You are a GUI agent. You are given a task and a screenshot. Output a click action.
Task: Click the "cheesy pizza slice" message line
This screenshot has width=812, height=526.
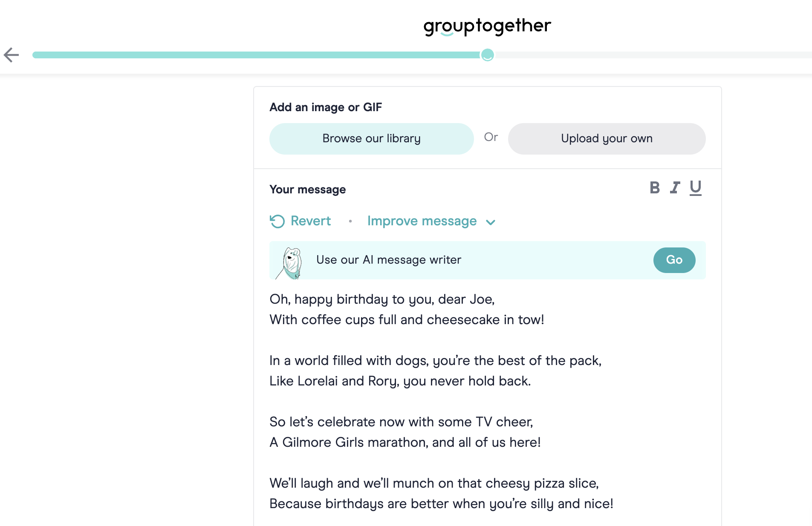pos(434,483)
